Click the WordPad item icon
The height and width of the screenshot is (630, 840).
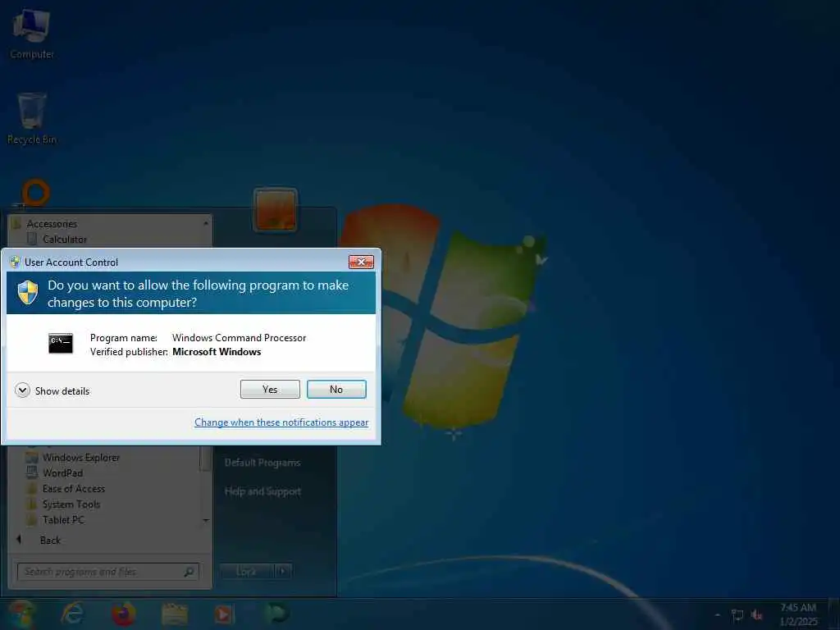pyautogui.click(x=32, y=473)
